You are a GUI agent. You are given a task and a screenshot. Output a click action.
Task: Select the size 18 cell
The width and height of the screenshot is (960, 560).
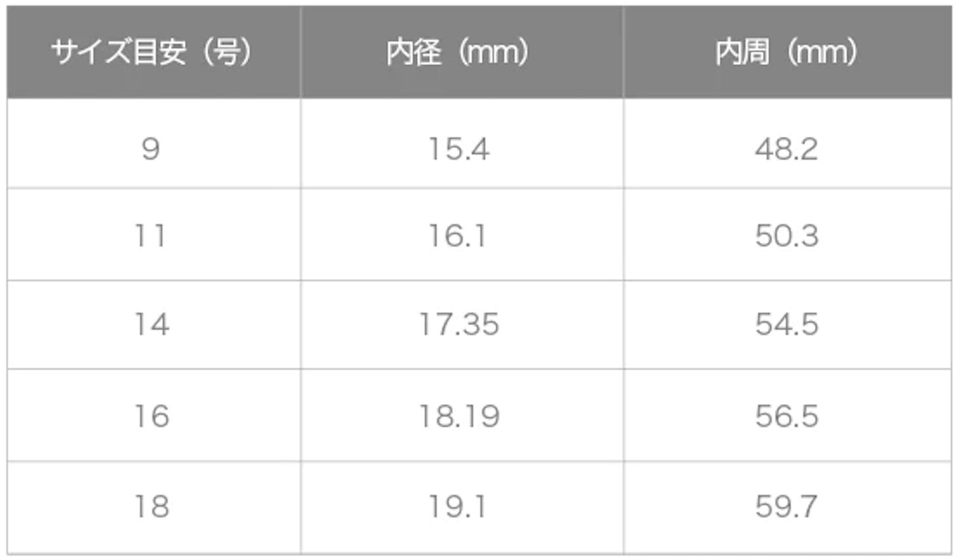pyautogui.click(x=153, y=507)
